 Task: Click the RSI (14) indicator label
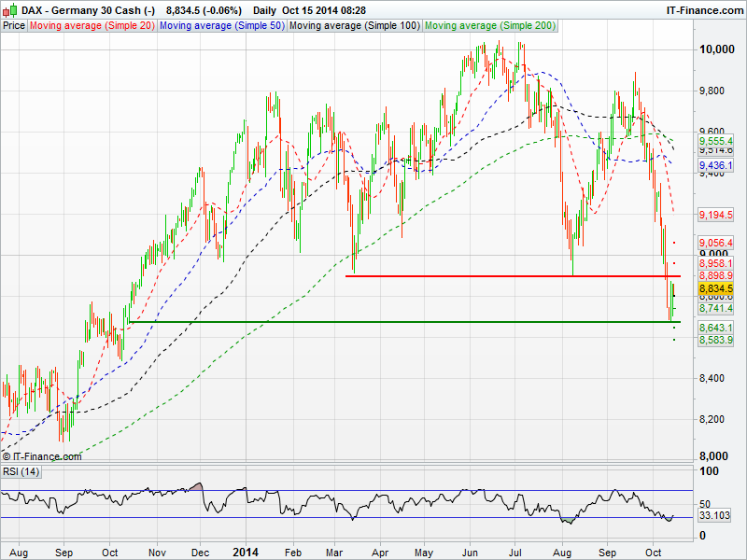tap(21, 472)
